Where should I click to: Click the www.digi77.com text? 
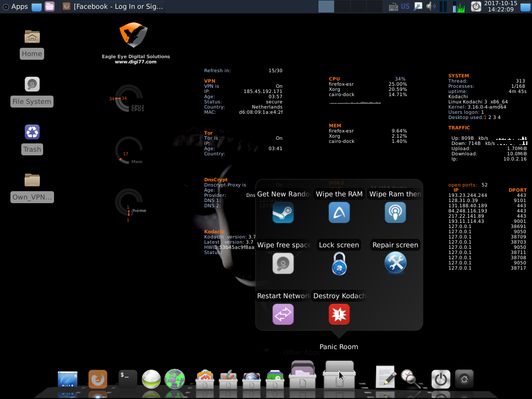136,62
